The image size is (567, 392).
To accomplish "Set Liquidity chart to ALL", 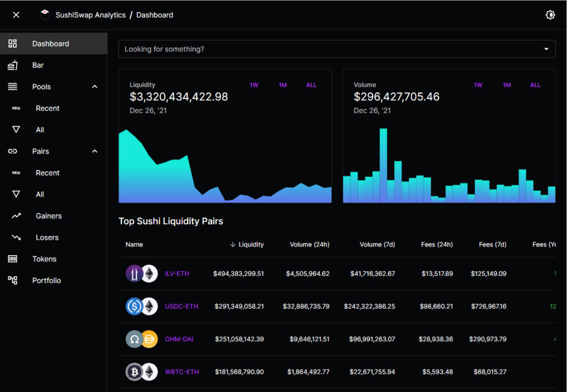I will click(x=311, y=85).
